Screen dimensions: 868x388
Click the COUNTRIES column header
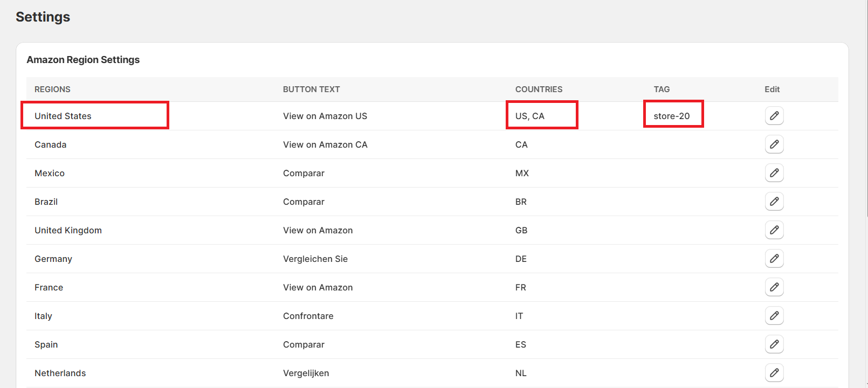(x=539, y=89)
